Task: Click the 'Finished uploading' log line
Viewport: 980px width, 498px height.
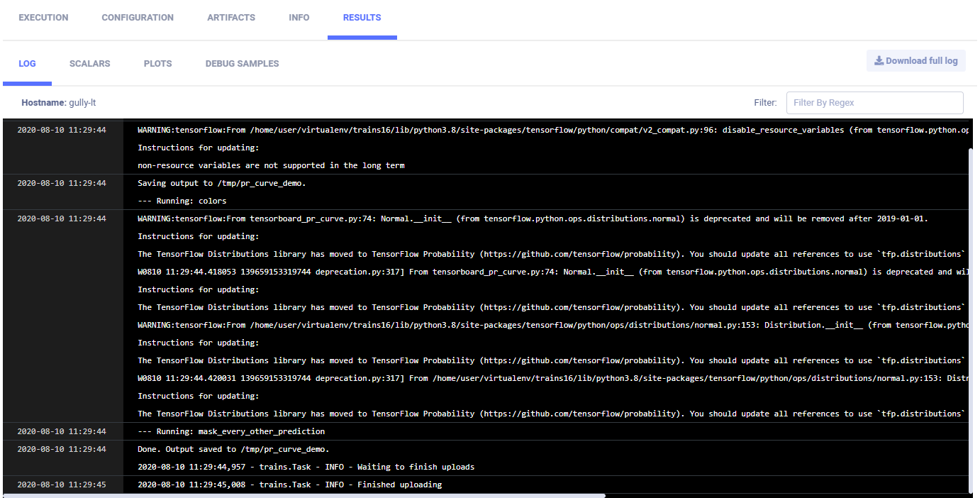Action: click(289, 485)
